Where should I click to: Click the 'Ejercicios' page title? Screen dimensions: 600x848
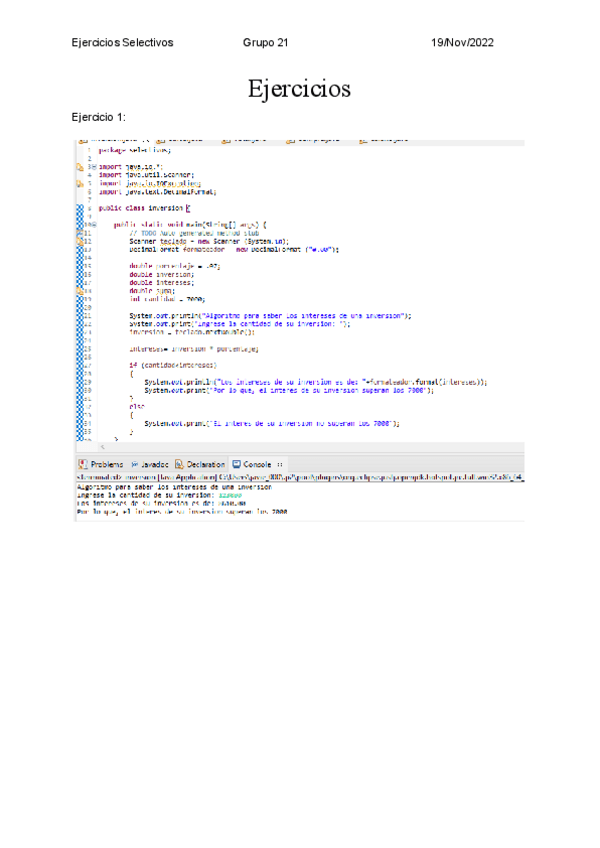click(x=299, y=89)
